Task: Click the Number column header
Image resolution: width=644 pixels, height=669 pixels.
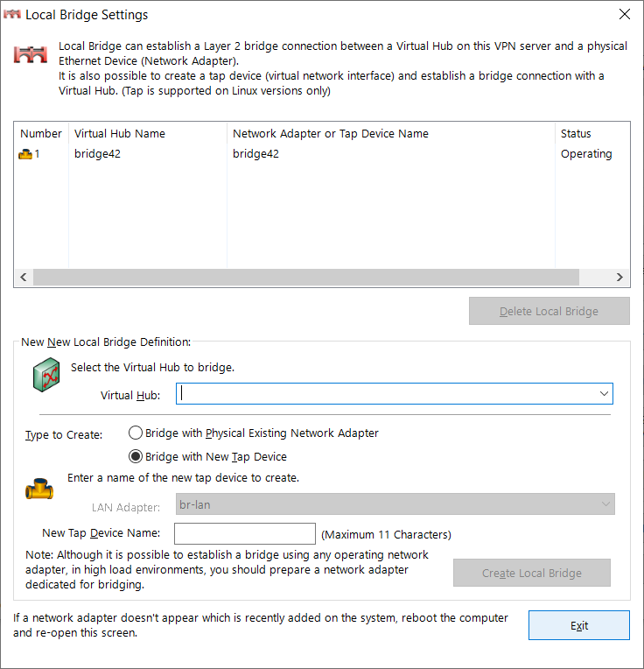Action: pyautogui.click(x=41, y=134)
